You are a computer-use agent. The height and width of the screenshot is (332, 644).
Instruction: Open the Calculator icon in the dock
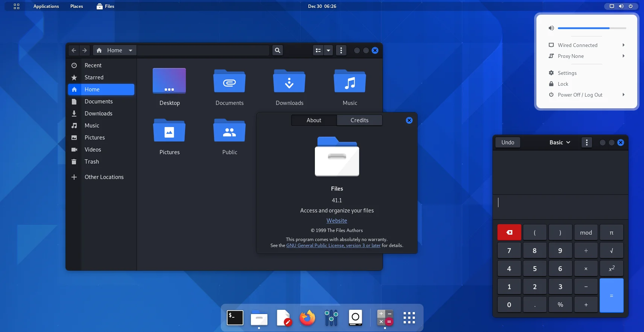click(385, 318)
